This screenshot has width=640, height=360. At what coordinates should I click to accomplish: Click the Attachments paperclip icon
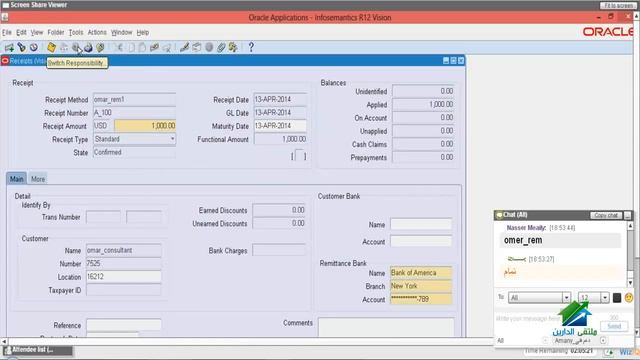(x=221, y=47)
